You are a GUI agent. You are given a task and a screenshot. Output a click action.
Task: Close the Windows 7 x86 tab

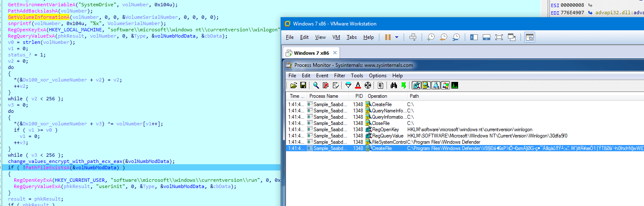pos(334,53)
